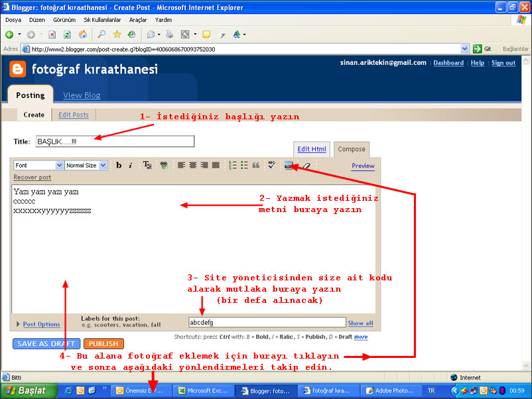532x399 pixels.
Task: Go to the Home page icon
Action: 82,34
